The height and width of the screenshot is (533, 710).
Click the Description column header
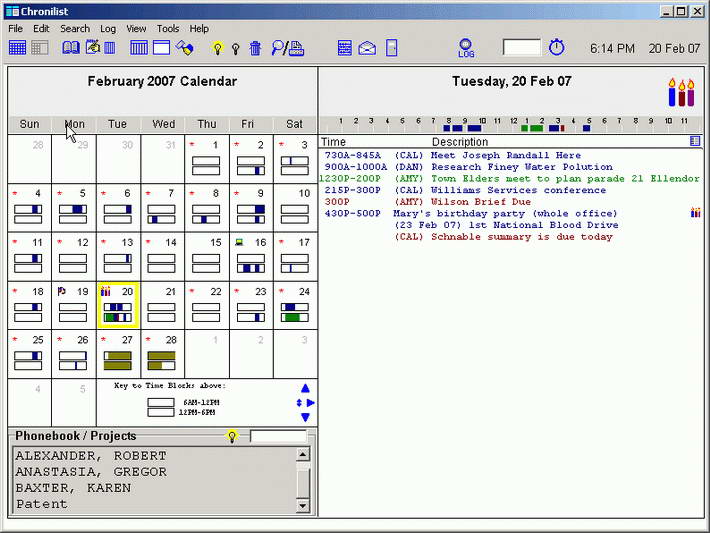click(460, 142)
